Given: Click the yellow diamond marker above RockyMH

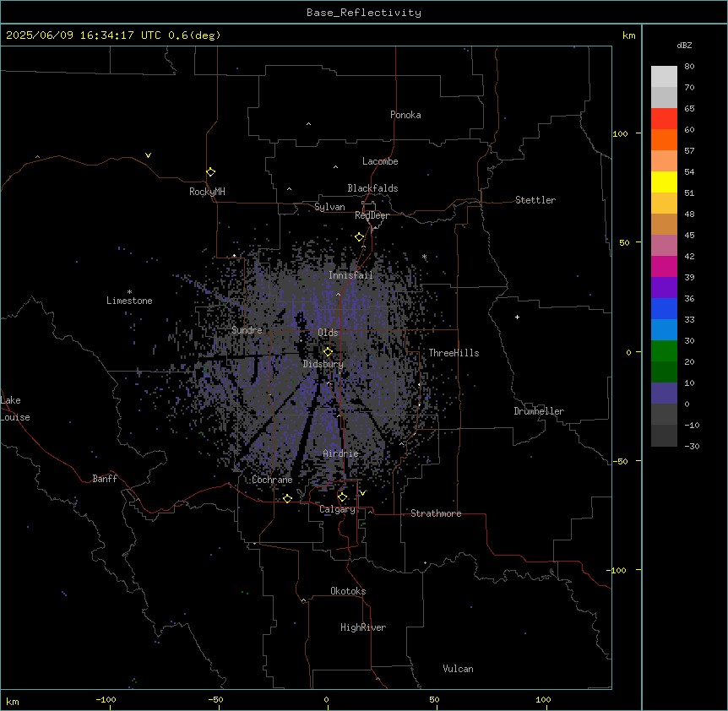Looking at the screenshot, I should click(210, 172).
